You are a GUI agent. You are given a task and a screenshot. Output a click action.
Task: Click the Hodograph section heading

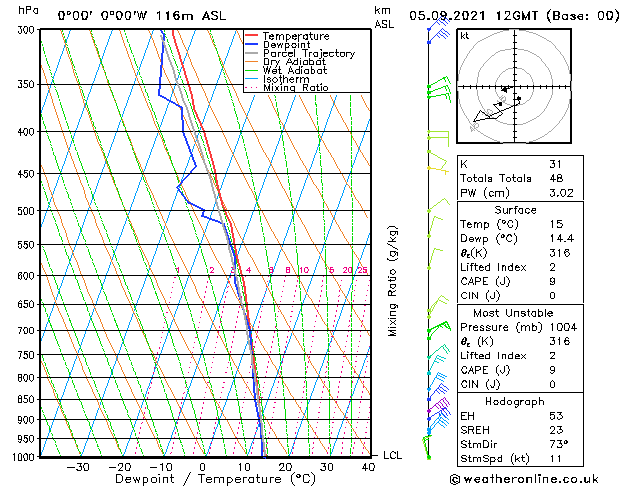click(x=515, y=401)
